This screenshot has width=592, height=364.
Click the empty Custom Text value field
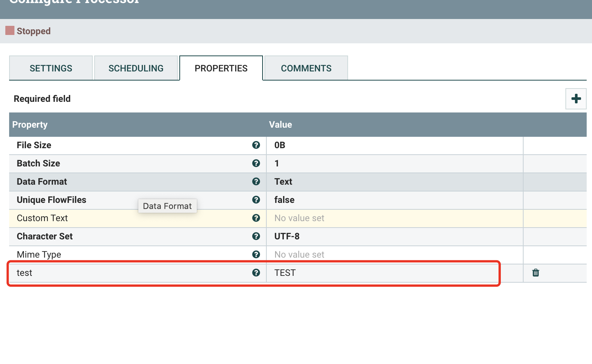(x=394, y=218)
